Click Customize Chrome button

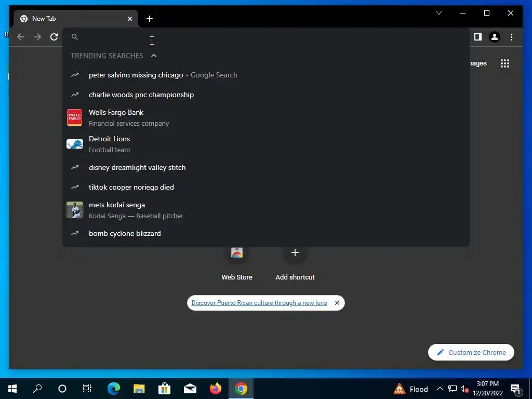point(471,353)
